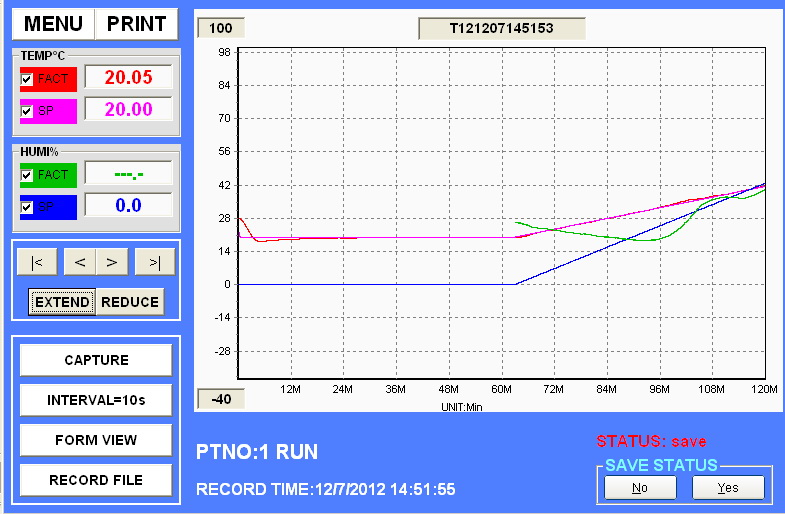Screen dimensions: 785x514
Task: Toggle the TEMP SP checkbox
Action: 27,111
